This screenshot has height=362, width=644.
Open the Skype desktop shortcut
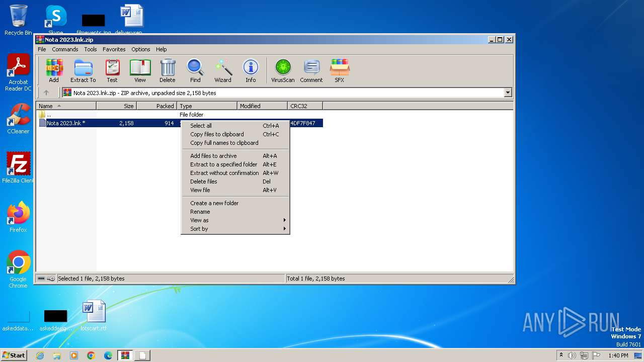point(56,20)
